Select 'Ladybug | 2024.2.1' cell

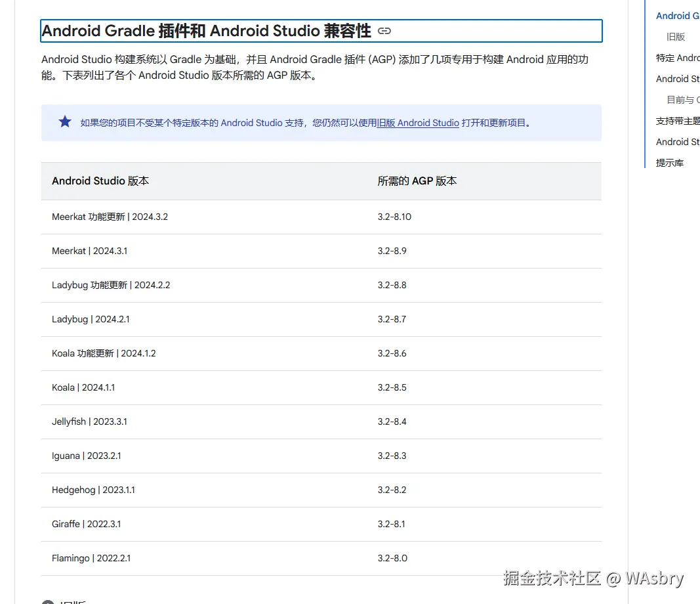pos(91,320)
